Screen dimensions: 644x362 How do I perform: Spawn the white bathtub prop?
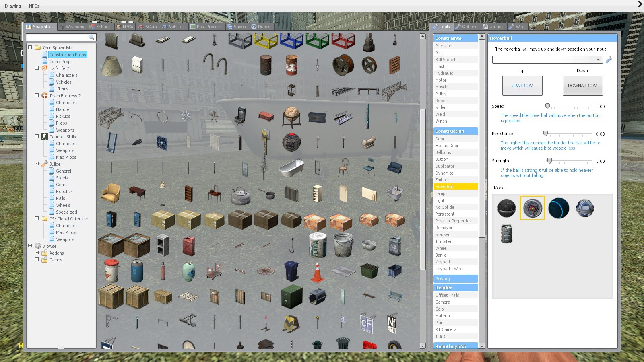coord(291,168)
